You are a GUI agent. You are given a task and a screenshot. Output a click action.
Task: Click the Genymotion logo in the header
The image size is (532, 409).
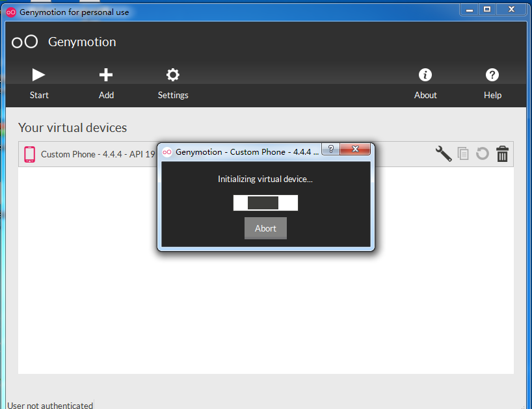coord(25,42)
